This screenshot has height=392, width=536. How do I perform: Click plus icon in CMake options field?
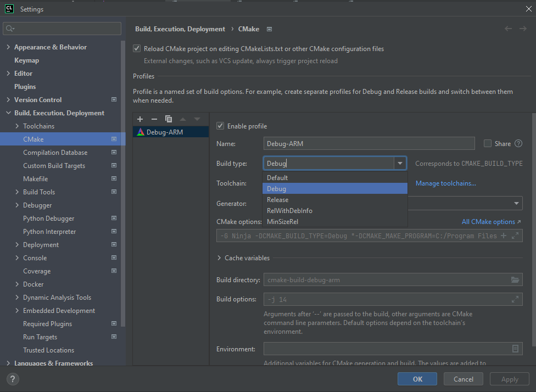pos(504,236)
